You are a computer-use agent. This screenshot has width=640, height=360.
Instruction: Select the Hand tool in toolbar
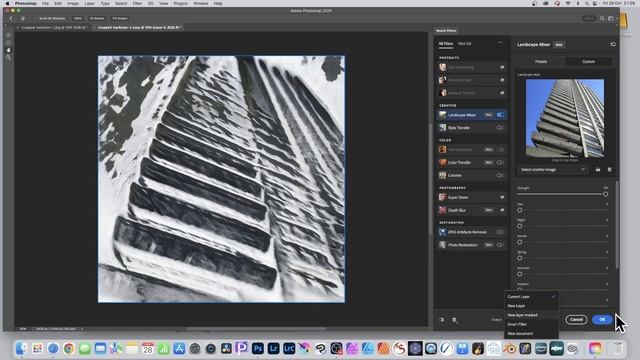[x=8, y=50]
